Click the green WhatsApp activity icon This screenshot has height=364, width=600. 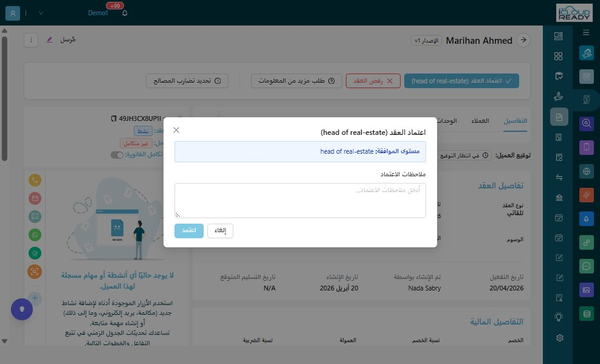[x=35, y=235]
